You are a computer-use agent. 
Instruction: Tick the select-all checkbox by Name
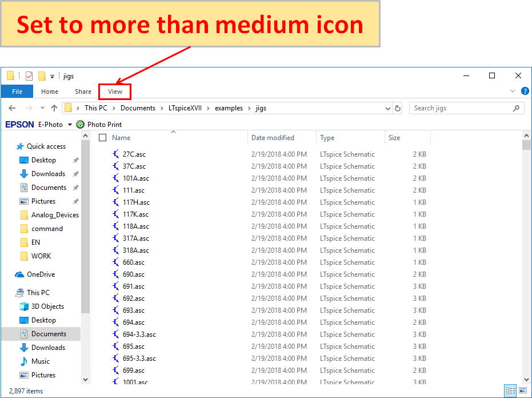[102, 138]
